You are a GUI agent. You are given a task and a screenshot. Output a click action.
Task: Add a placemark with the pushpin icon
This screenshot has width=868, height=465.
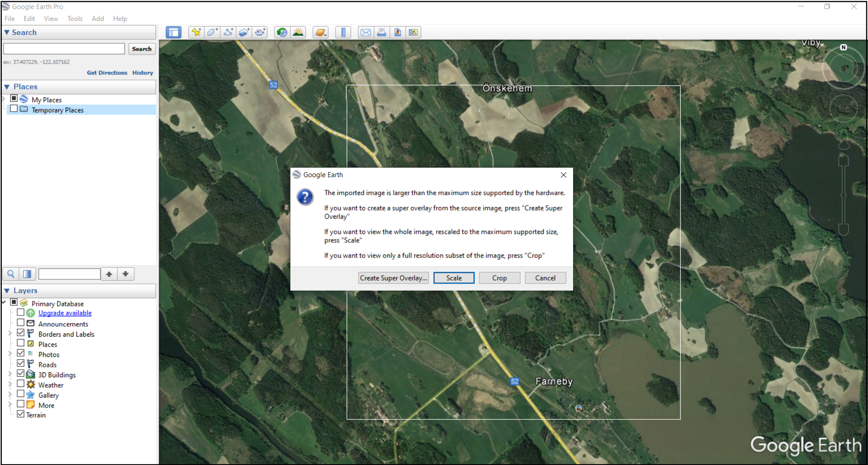point(196,33)
